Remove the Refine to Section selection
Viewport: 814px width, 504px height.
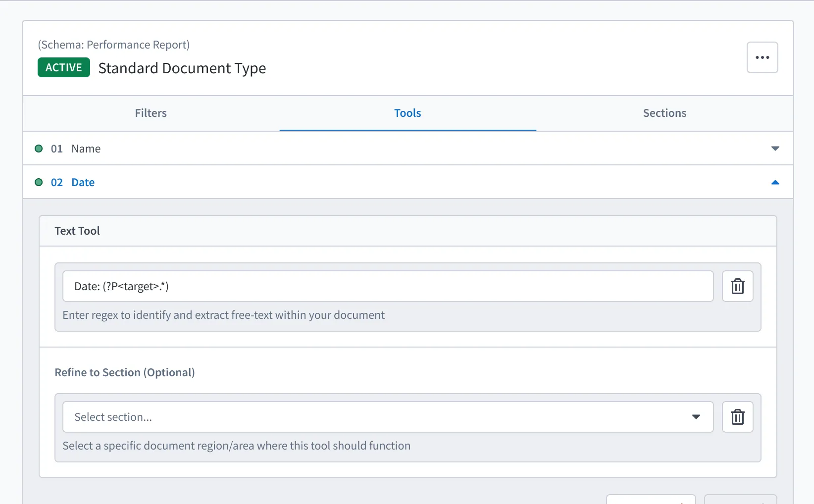[737, 417]
